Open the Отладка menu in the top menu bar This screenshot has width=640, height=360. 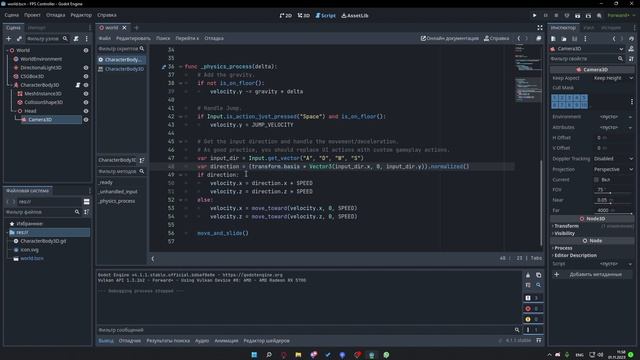(56, 15)
